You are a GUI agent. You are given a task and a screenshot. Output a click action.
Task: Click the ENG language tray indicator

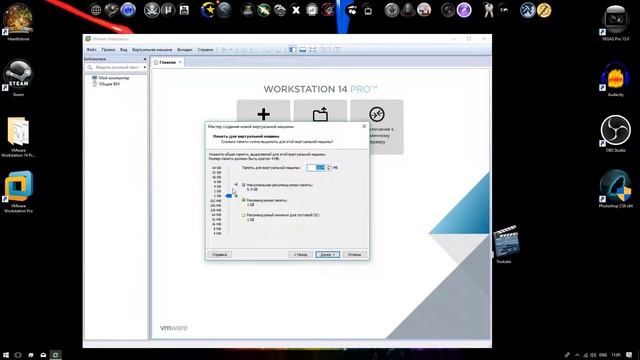point(602,355)
